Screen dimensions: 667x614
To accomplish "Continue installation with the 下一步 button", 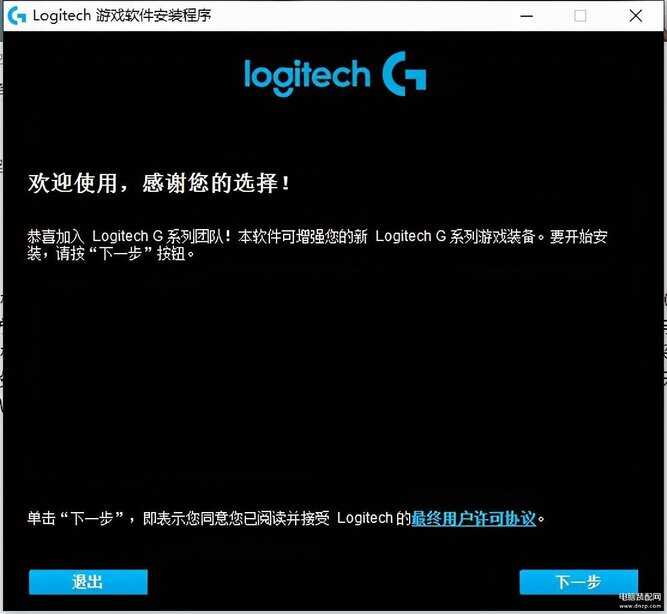I will [579, 582].
